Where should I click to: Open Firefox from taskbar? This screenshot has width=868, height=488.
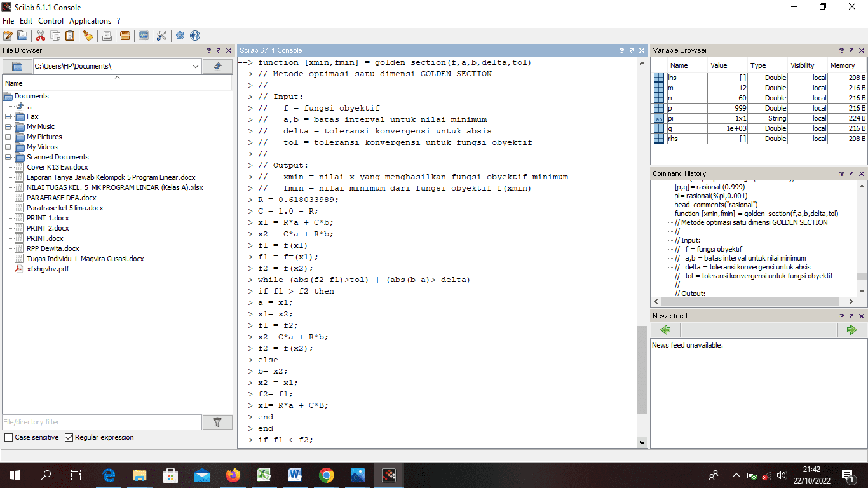pyautogui.click(x=233, y=475)
